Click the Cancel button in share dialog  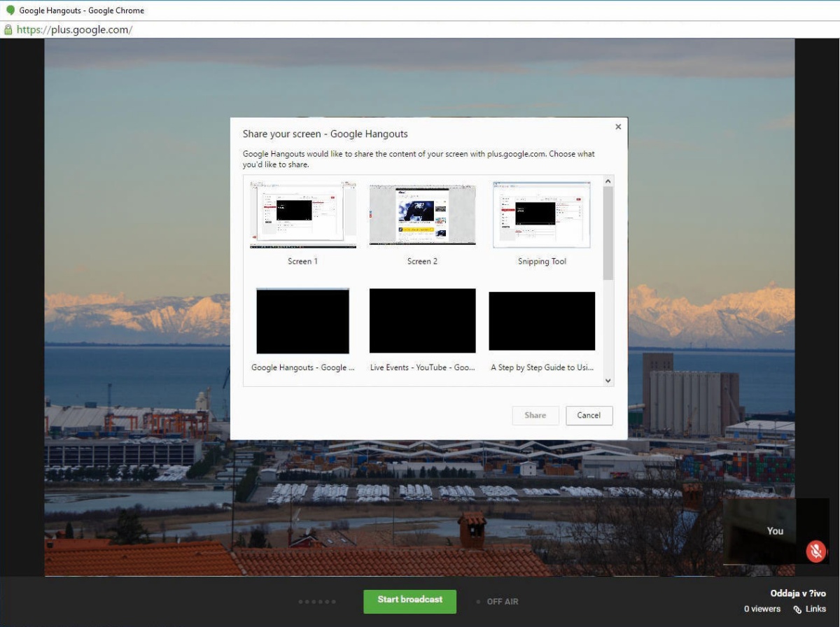589,416
